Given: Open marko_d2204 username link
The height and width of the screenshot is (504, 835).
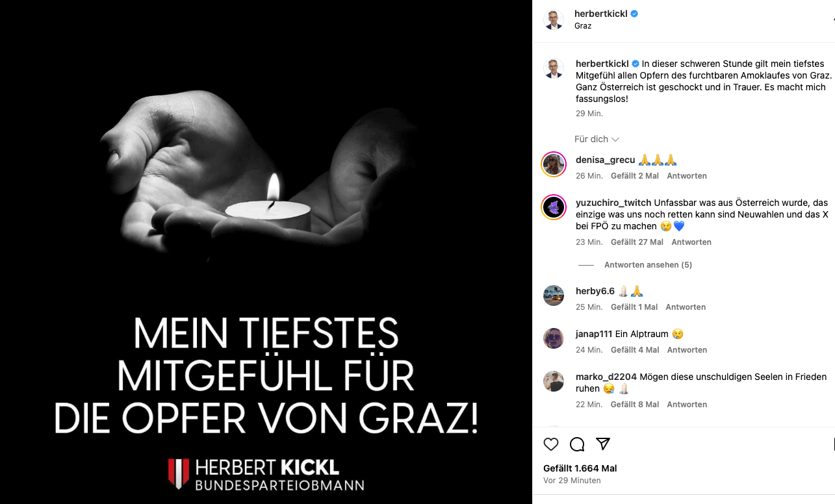Looking at the screenshot, I should point(606,377).
